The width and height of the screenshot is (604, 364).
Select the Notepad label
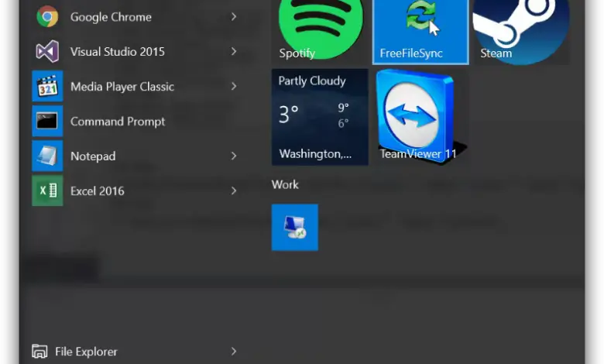[93, 156]
